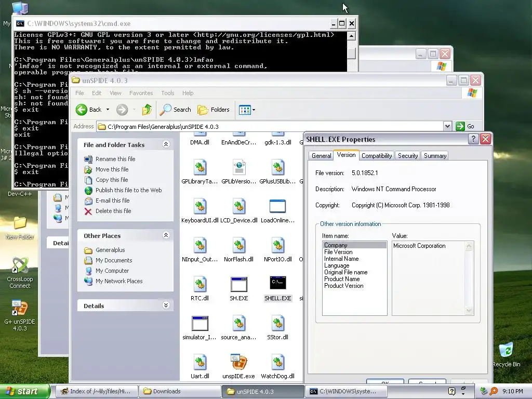
Task: Open the Help menu
Action: click(x=188, y=93)
